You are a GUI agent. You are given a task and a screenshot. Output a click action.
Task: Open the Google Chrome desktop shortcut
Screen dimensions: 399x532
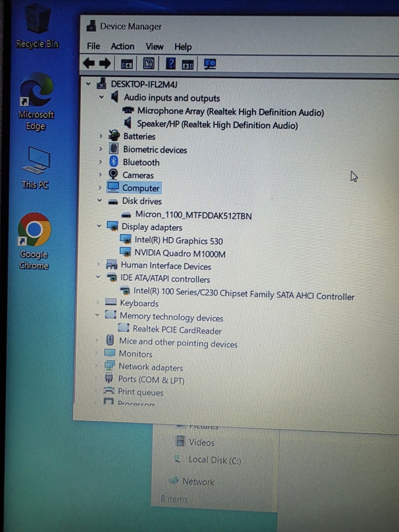coord(34,241)
